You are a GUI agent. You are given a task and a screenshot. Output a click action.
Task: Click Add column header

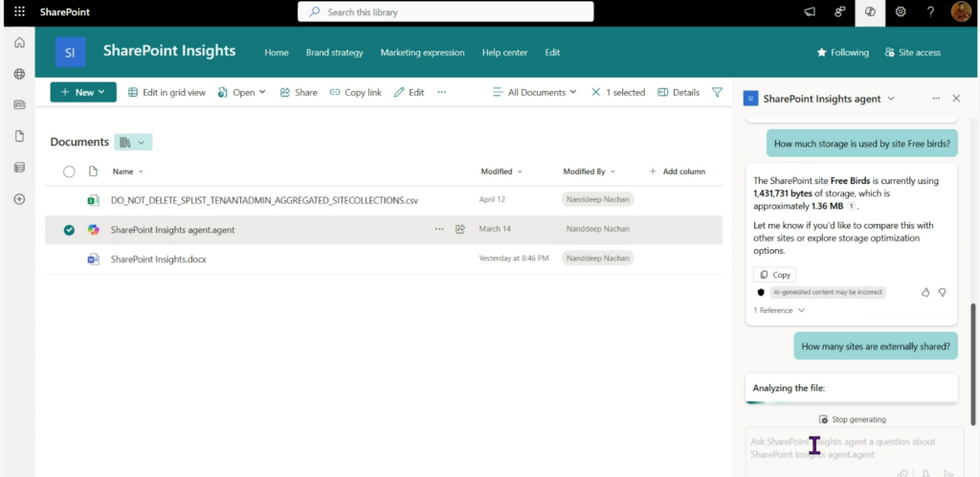(x=677, y=171)
